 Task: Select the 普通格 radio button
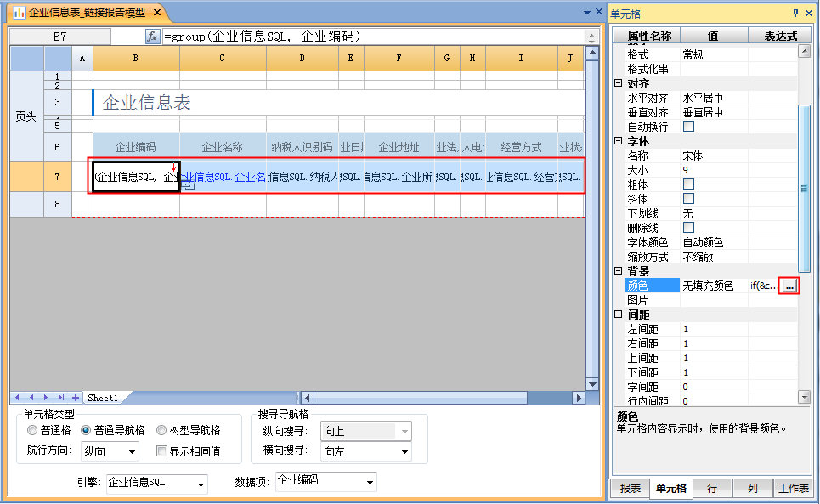pos(32,431)
